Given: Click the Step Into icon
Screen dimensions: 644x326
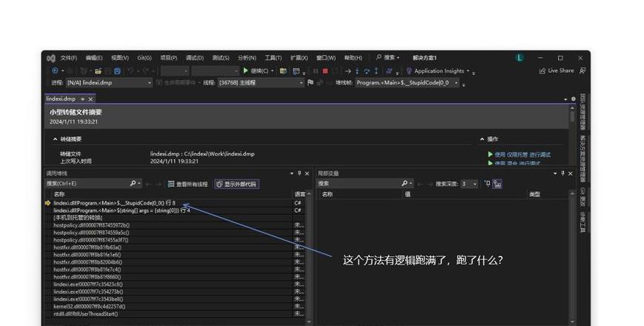Looking at the screenshot, I should (357, 71).
